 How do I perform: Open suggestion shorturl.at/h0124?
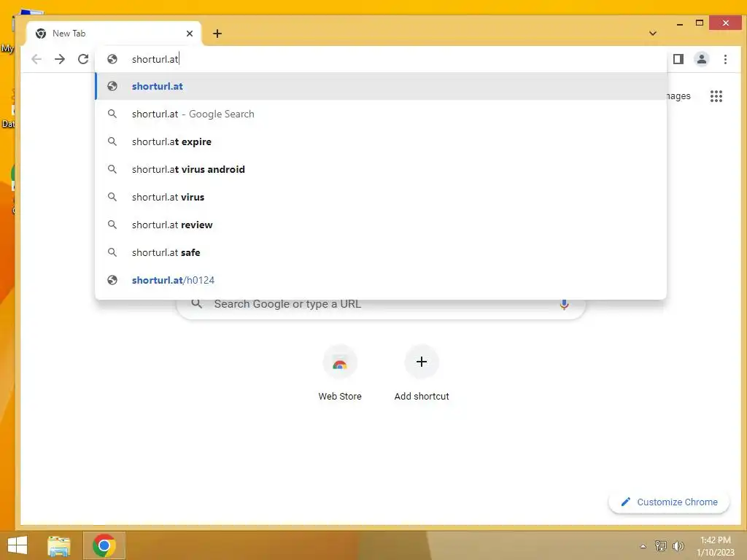point(381,280)
